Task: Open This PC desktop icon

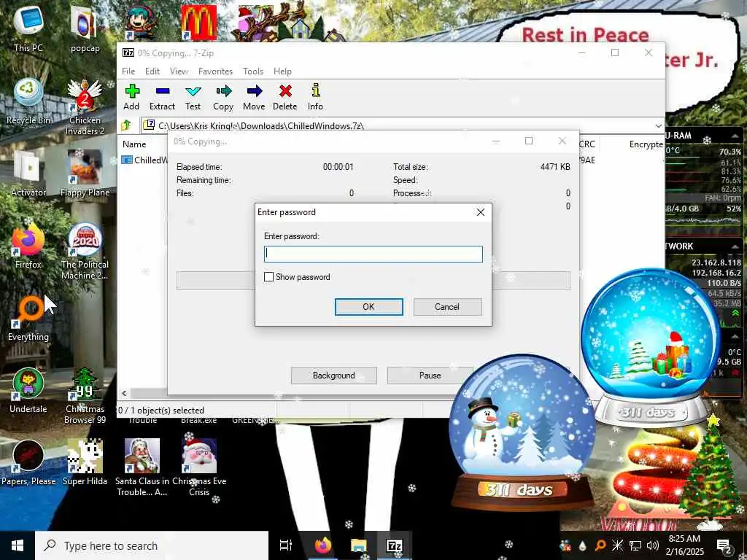Action: [x=28, y=28]
